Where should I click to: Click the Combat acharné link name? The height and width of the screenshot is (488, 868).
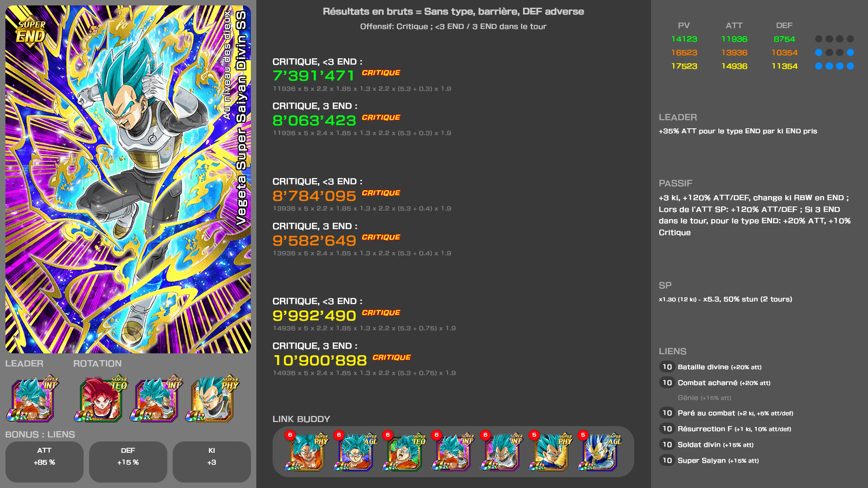[x=708, y=383]
